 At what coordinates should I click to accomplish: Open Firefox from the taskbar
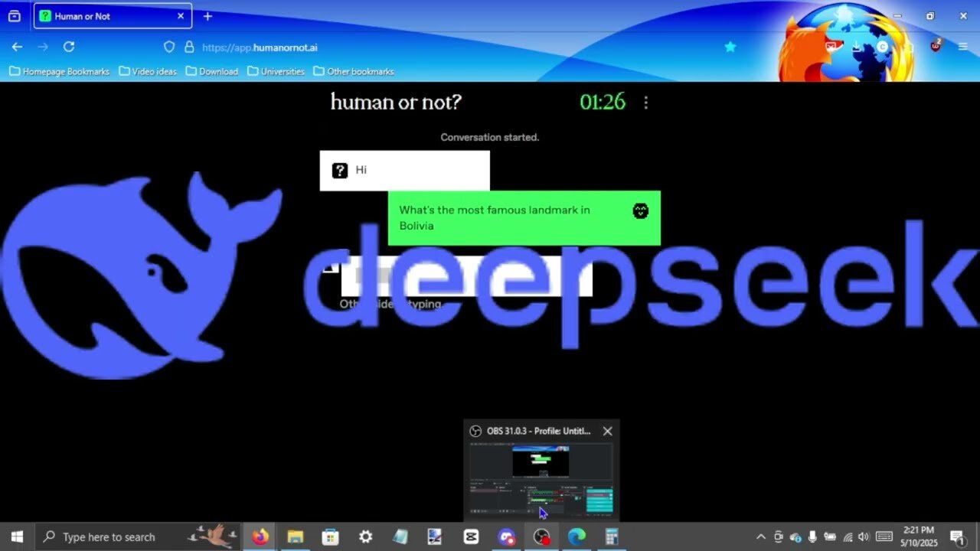pos(260,536)
